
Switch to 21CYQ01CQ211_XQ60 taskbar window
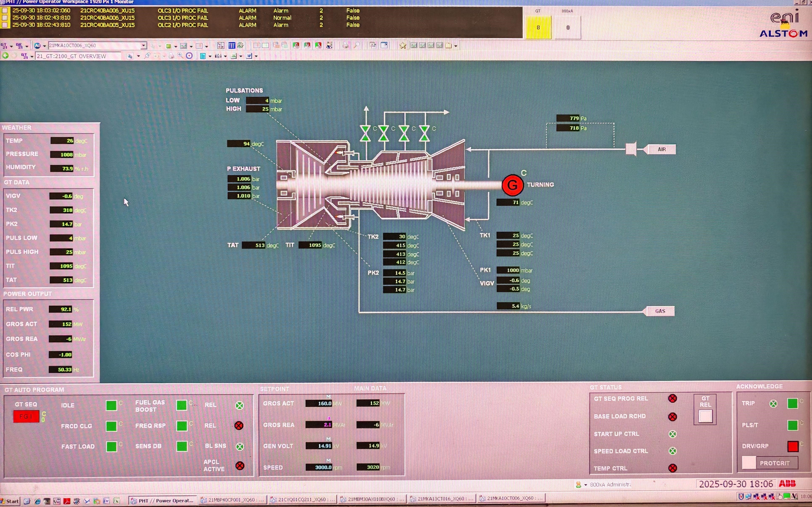click(302, 499)
